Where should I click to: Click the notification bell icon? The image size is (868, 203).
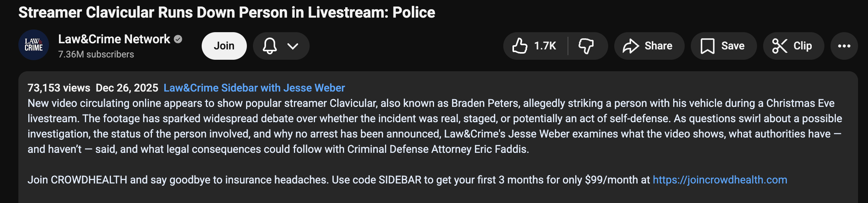pos(270,46)
